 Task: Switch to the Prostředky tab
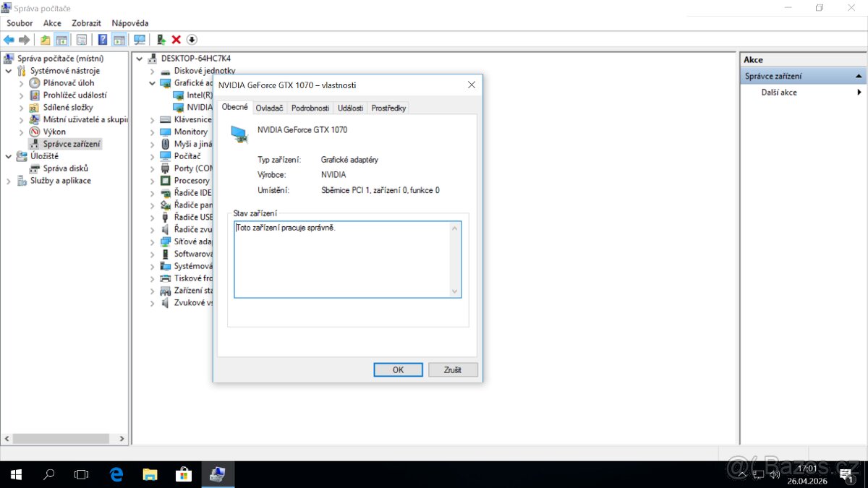point(388,108)
